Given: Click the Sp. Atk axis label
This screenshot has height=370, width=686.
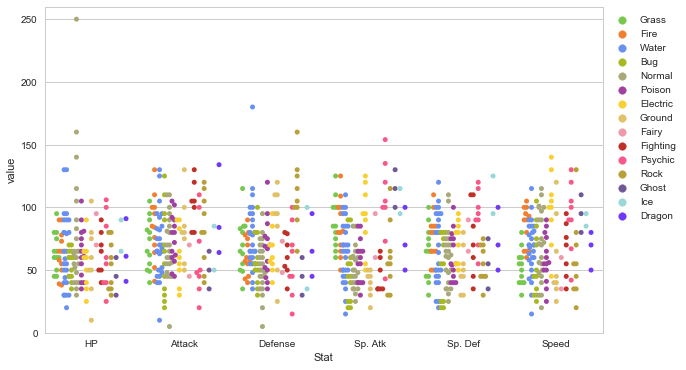Looking at the screenshot, I should pos(370,344).
